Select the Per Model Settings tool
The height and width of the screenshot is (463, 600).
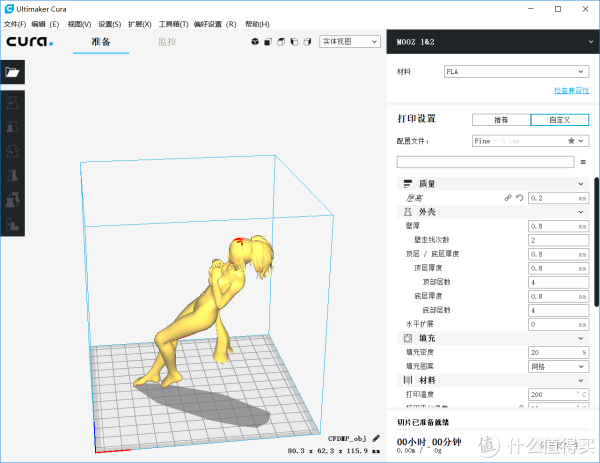(x=12, y=200)
